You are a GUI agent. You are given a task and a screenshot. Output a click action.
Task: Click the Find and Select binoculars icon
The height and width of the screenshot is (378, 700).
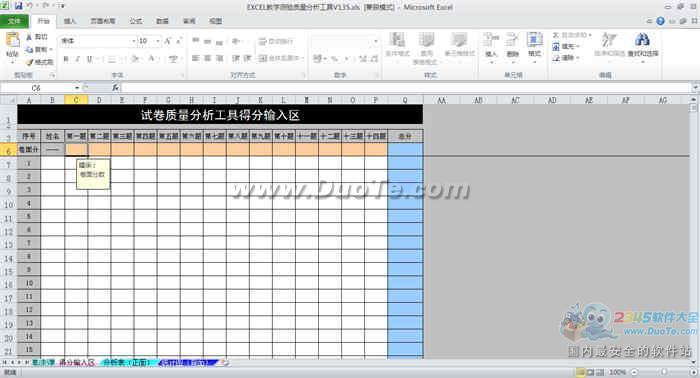(x=642, y=40)
